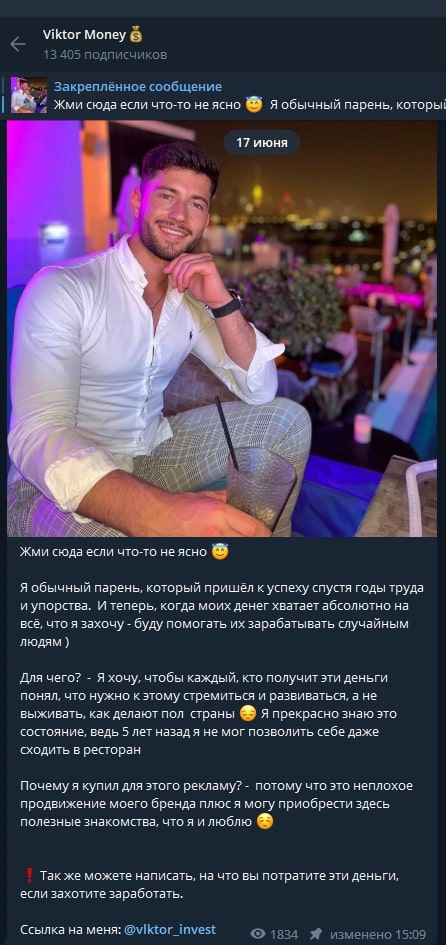Click the pinned emoji in the top preview bar
The width and height of the screenshot is (446, 945).
point(254,104)
